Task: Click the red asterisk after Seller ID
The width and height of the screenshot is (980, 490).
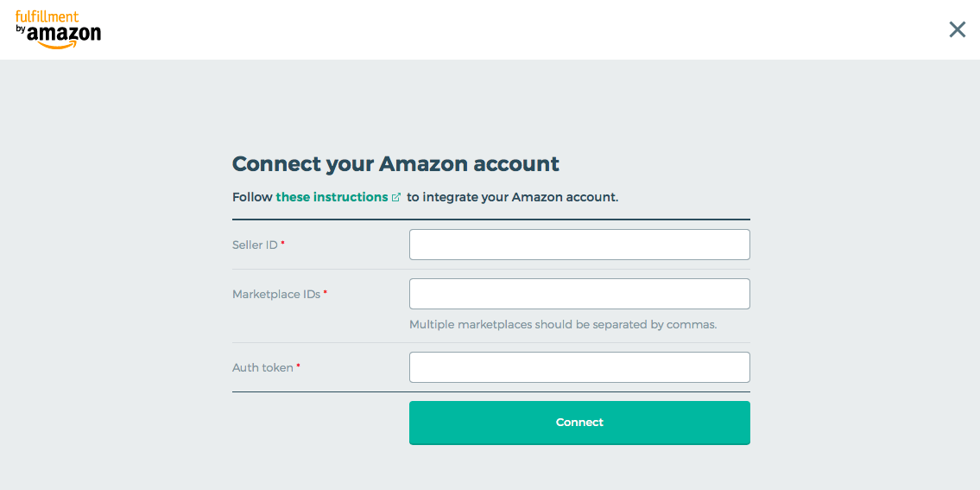Action: [282, 244]
